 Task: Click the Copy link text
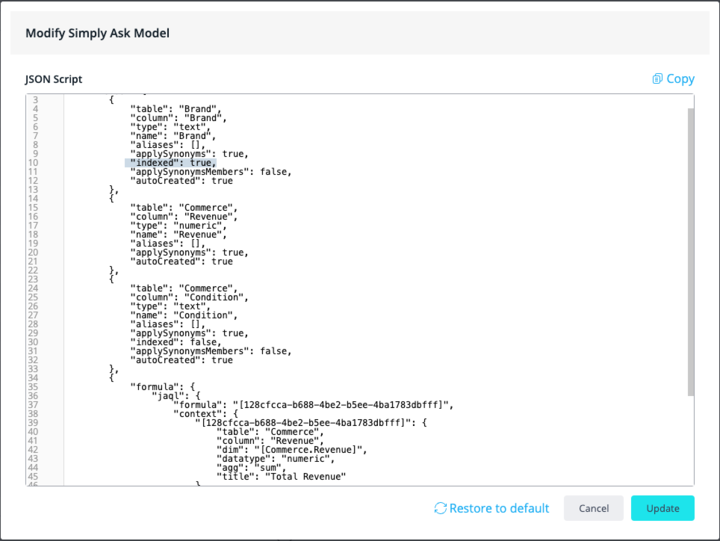pos(680,79)
